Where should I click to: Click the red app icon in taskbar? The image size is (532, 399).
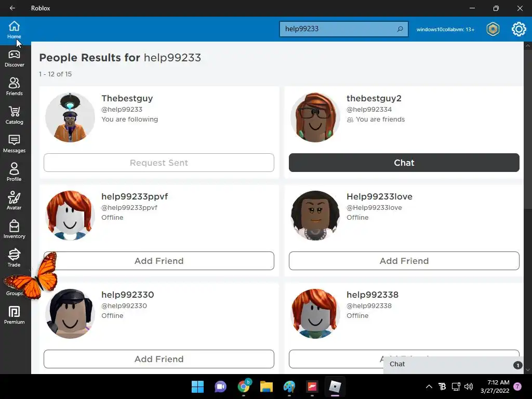[x=312, y=387]
